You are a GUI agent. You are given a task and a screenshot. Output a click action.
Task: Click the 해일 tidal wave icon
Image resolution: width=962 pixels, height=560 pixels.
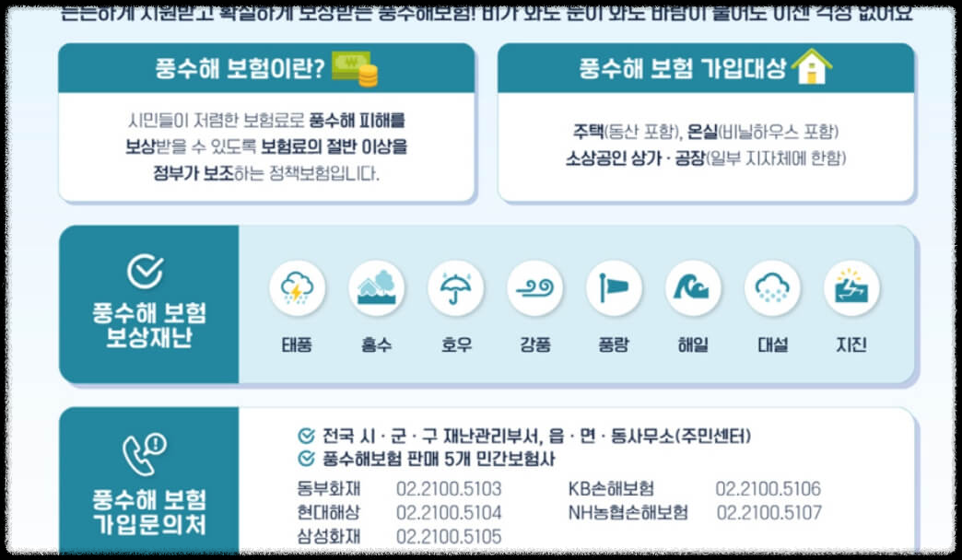[x=693, y=290]
